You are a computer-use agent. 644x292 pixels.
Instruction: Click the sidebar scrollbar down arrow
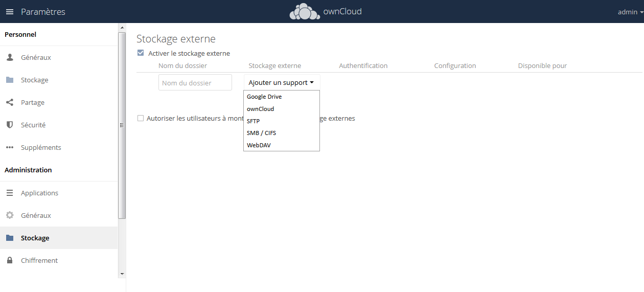tap(122, 274)
